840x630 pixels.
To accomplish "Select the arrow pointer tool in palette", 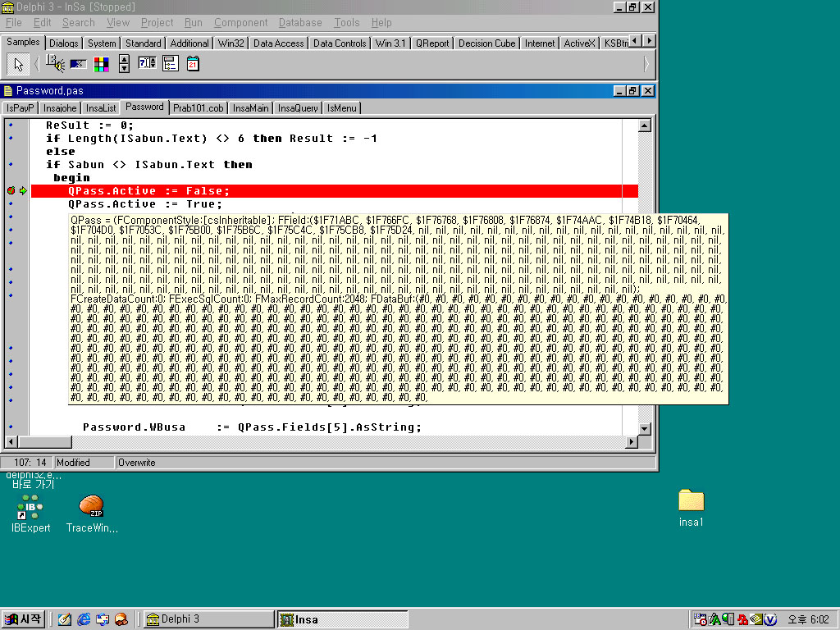I will 19,64.
